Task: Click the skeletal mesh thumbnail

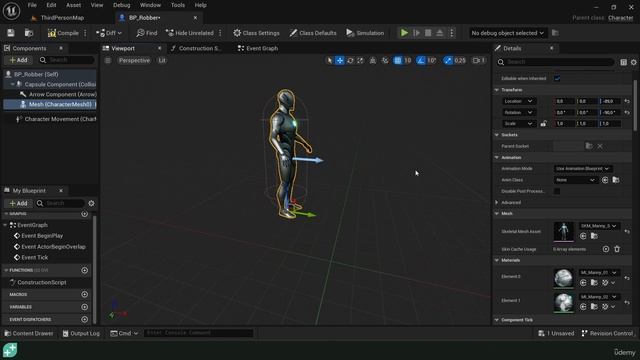Action: tap(563, 231)
